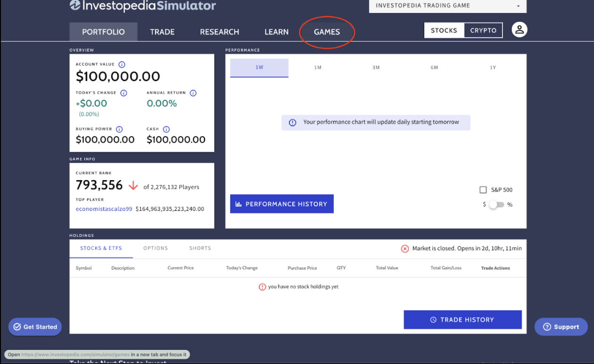
Task: Enable the S&P 500 checkbox
Action: [483, 190]
